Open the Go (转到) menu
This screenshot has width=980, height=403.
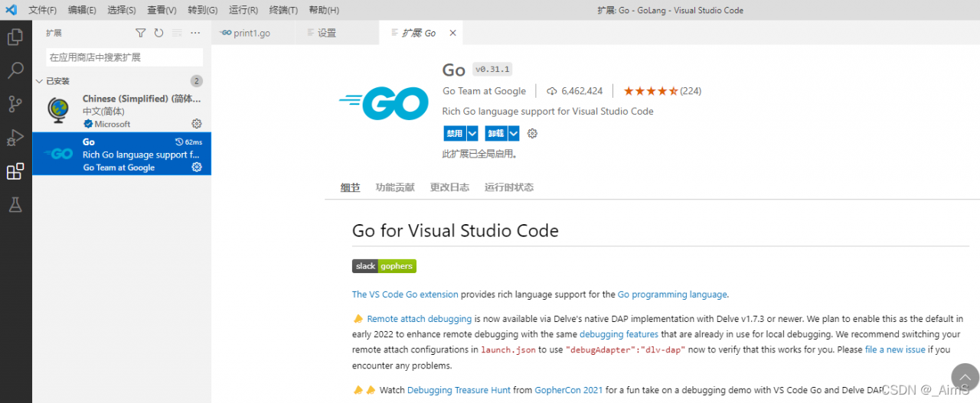[202, 10]
